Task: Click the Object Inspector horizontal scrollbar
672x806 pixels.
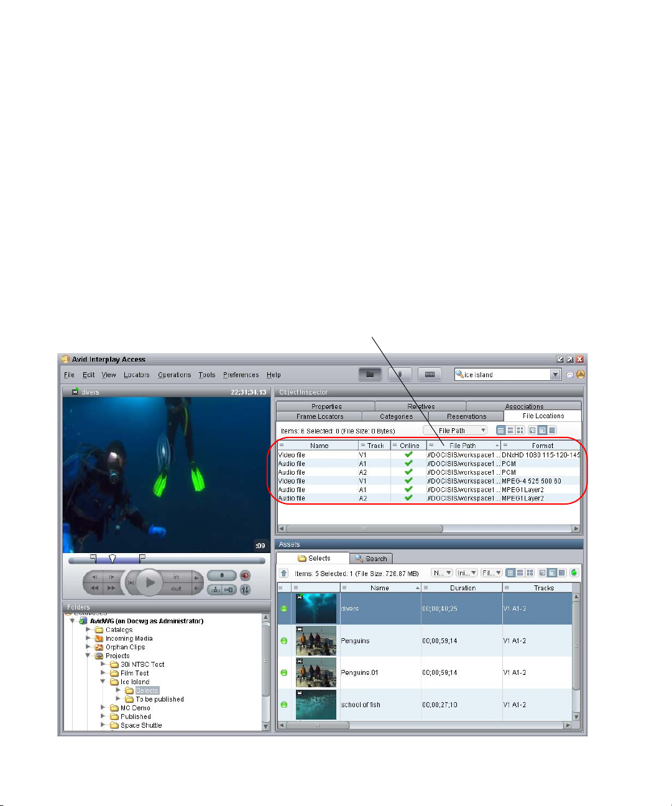Action: click(x=364, y=529)
